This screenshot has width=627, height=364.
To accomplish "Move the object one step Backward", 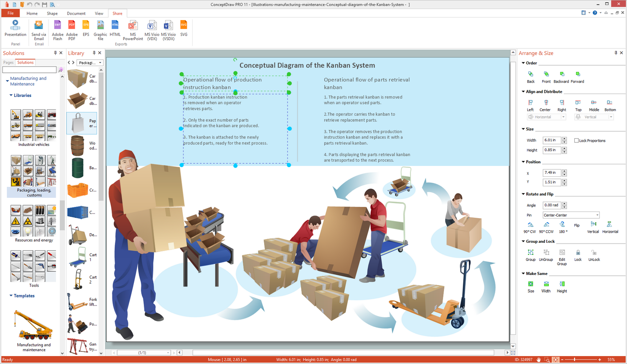I will point(561,77).
